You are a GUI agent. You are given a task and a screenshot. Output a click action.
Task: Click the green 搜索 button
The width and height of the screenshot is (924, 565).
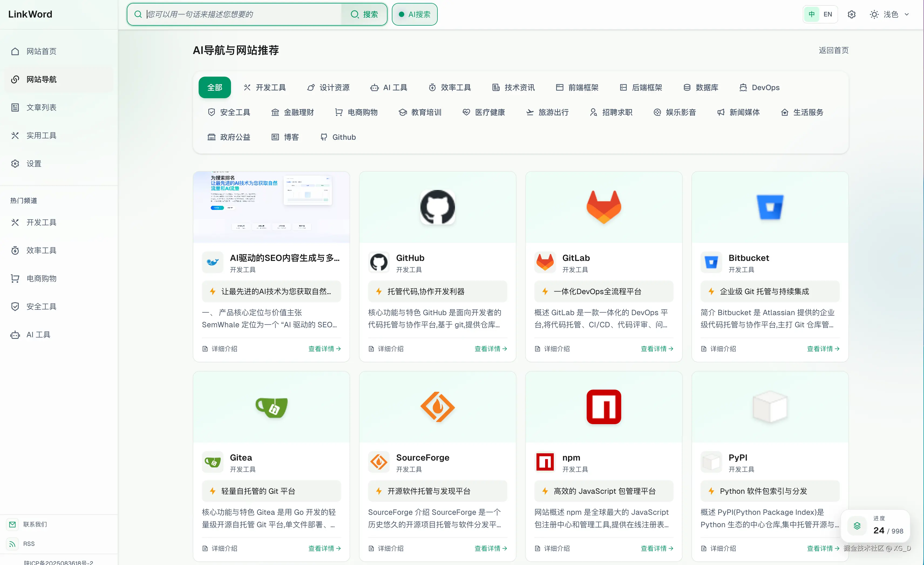coord(364,14)
